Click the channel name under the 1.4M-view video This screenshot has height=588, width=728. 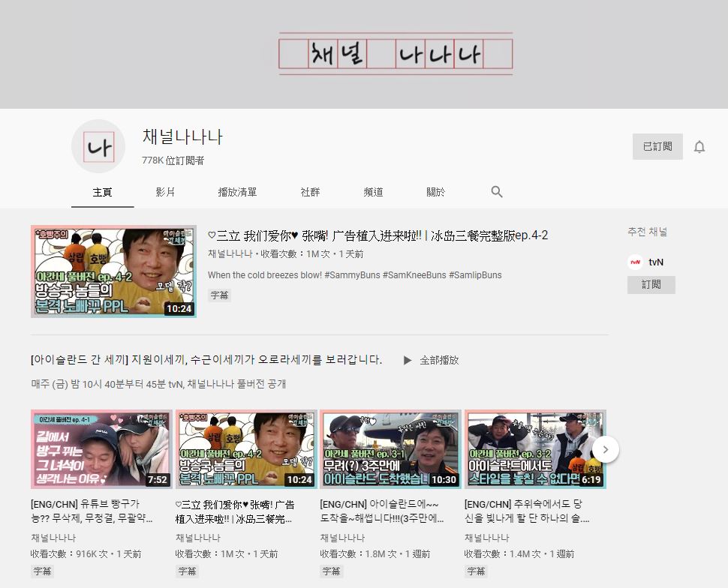point(487,538)
